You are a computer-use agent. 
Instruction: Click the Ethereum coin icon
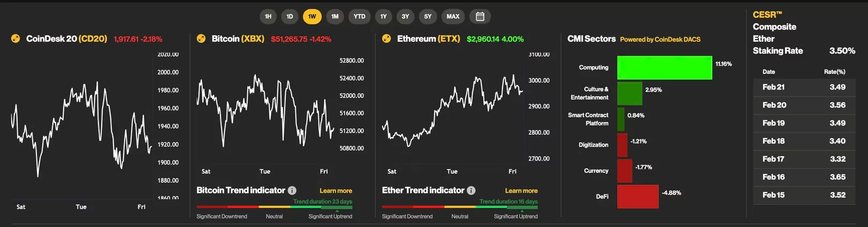(x=386, y=39)
